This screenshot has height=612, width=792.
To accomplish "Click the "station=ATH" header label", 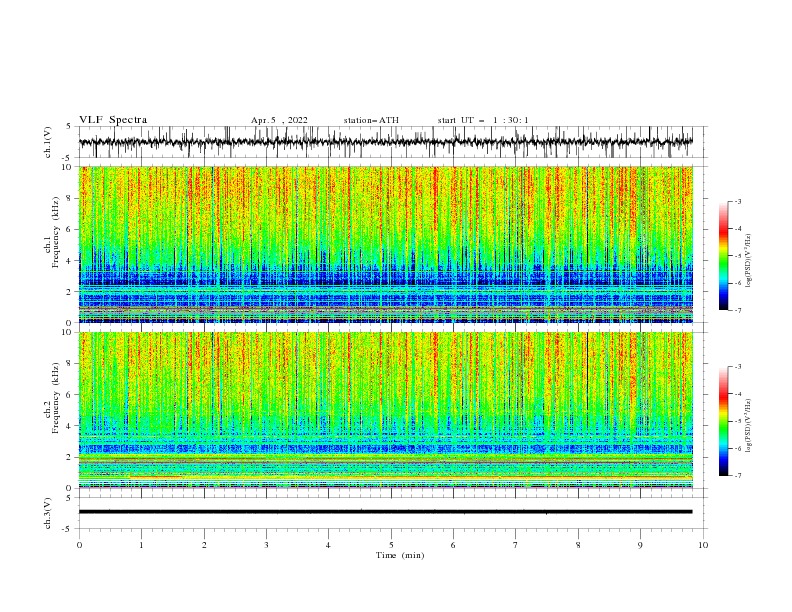I will tap(371, 120).
